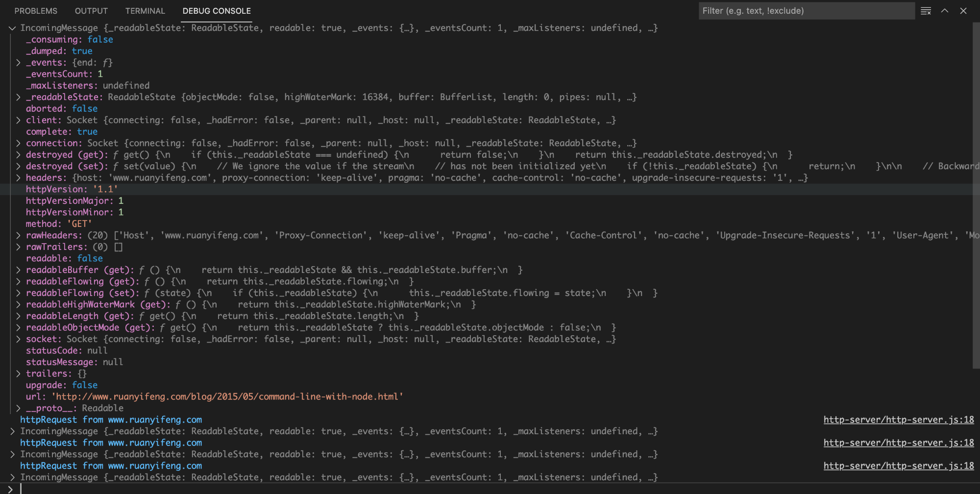Screen dimensions: 980x494
Task: Expand the last collapsed IncomingMessage object
Action: pos(12,477)
